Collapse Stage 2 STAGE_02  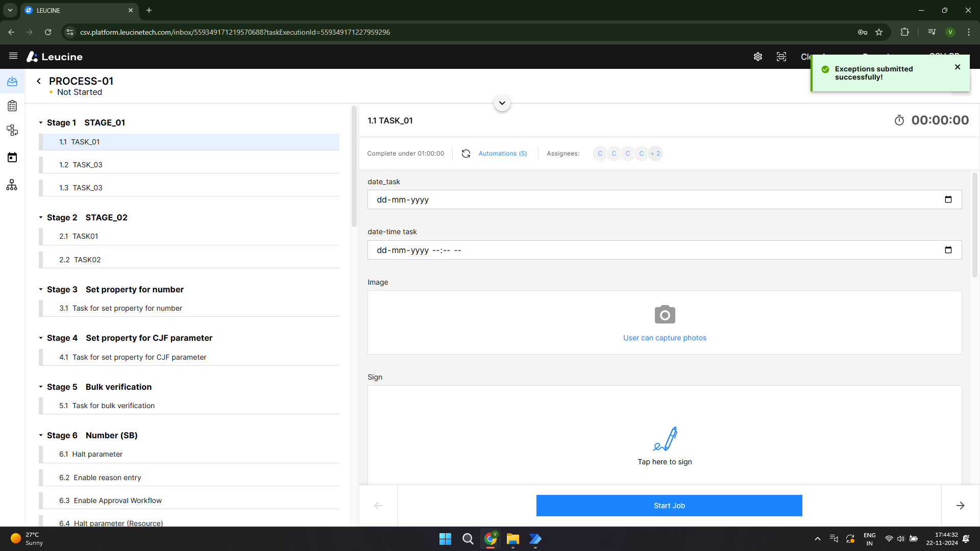41,217
